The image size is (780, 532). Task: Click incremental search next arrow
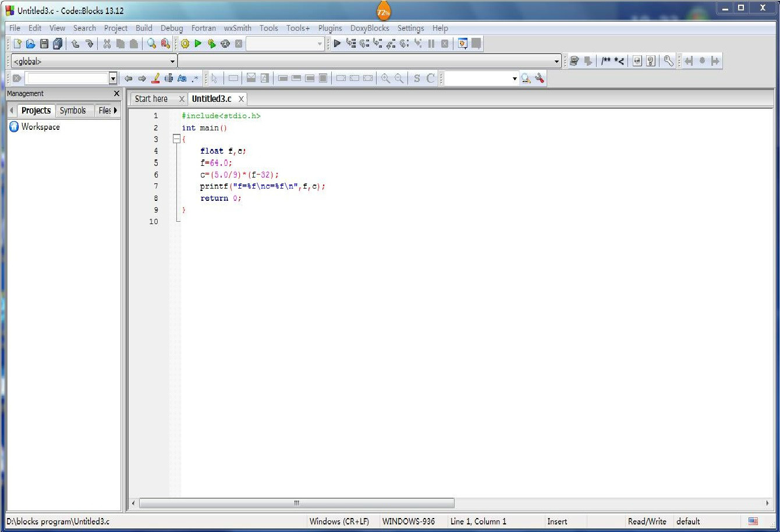(x=141, y=78)
